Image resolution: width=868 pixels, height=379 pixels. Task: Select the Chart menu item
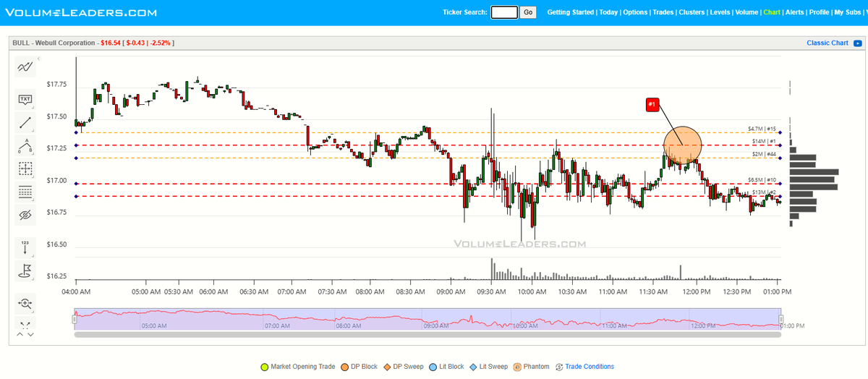(x=772, y=12)
